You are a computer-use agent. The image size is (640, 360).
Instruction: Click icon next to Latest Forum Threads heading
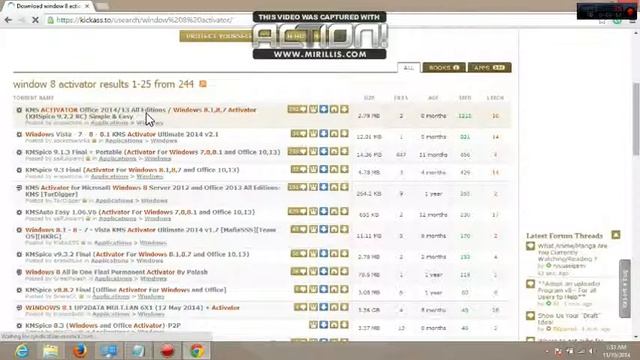click(x=616, y=235)
